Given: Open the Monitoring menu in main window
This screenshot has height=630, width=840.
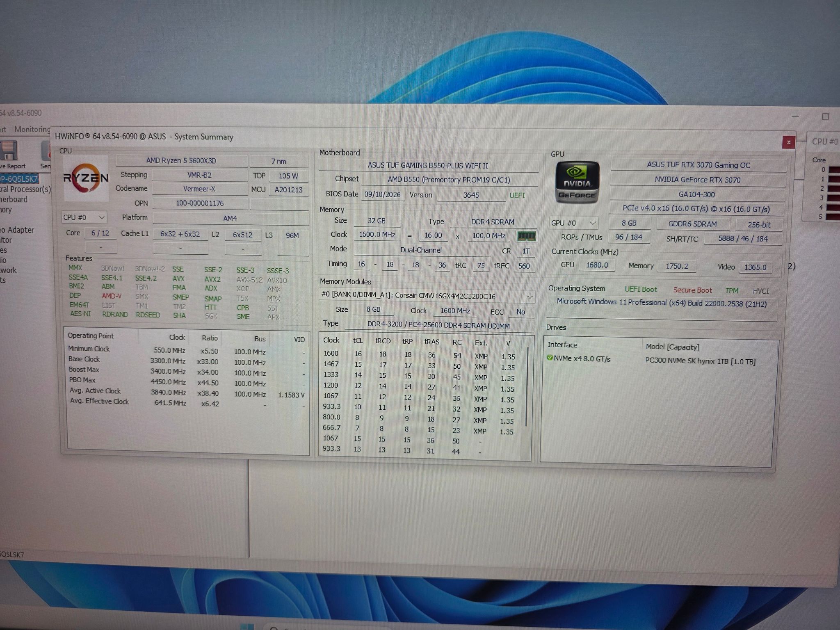Looking at the screenshot, I should pos(32,129).
